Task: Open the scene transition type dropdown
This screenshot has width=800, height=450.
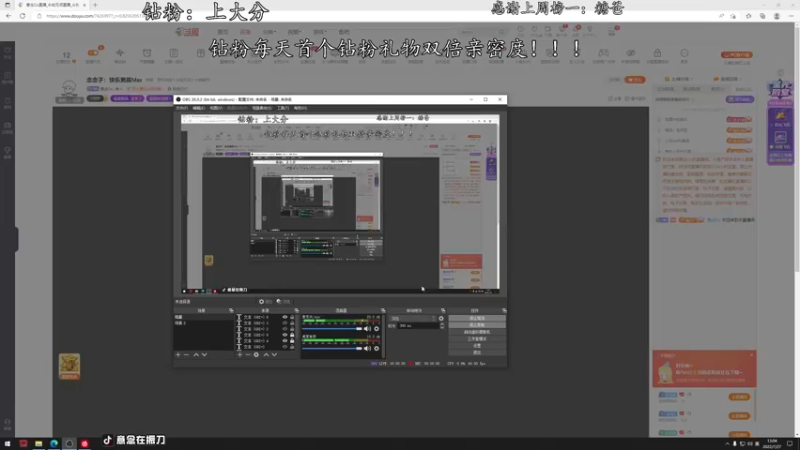Action: (413, 318)
